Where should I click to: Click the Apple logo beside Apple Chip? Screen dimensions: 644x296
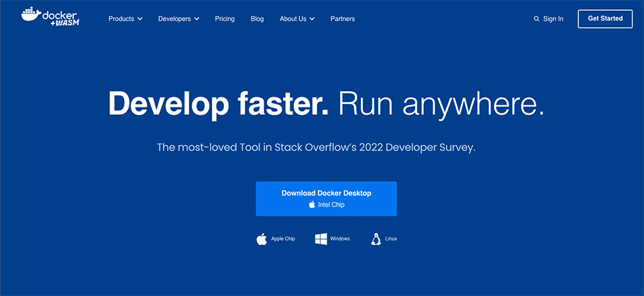tap(262, 239)
